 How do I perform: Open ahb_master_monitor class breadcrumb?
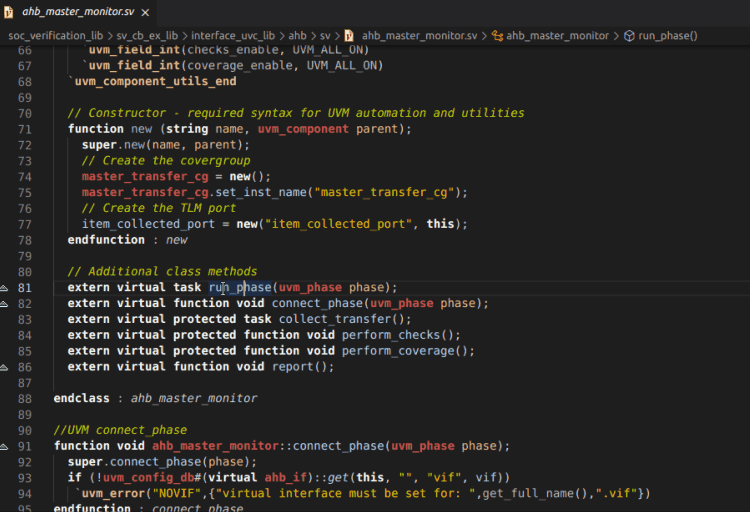557,36
